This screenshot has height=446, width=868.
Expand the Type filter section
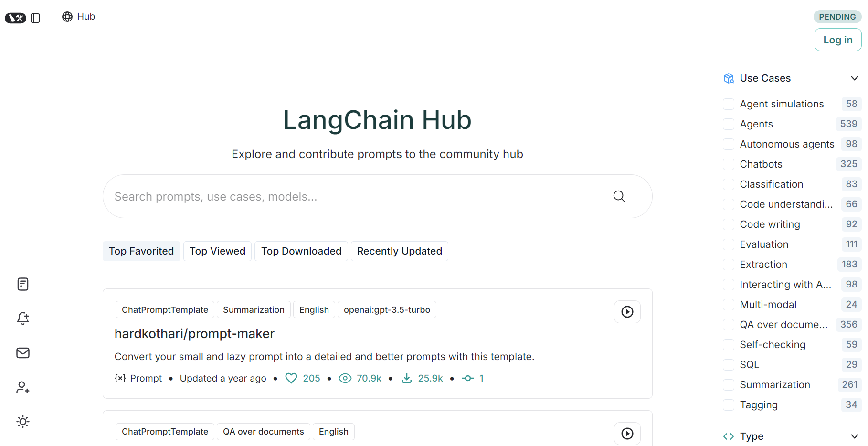[854, 436]
